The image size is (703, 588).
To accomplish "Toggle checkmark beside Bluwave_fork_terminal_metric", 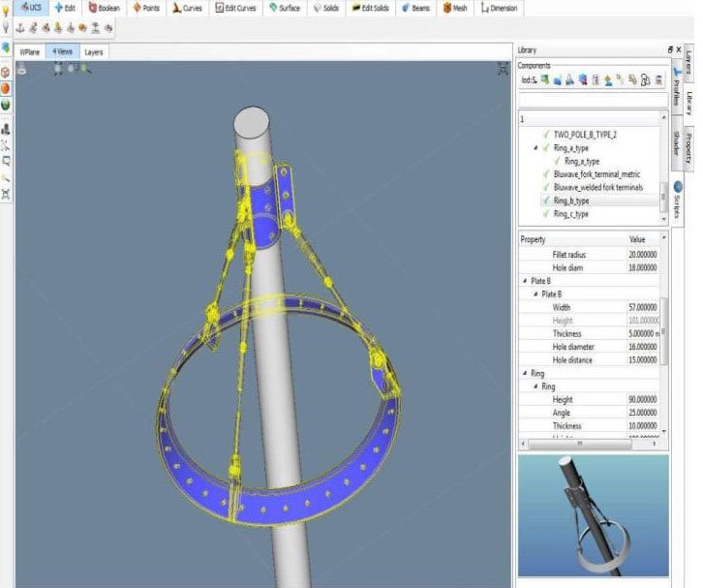I will (546, 174).
